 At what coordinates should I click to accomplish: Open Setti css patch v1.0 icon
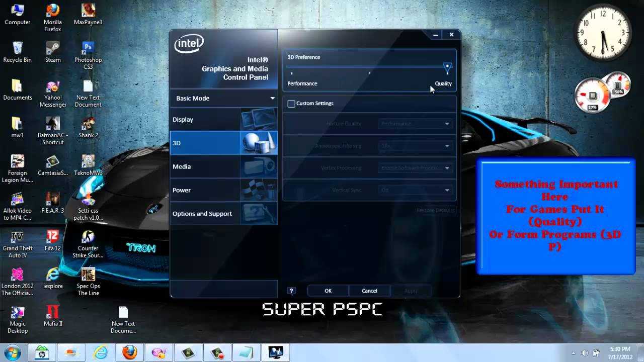(x=88, y=206)
